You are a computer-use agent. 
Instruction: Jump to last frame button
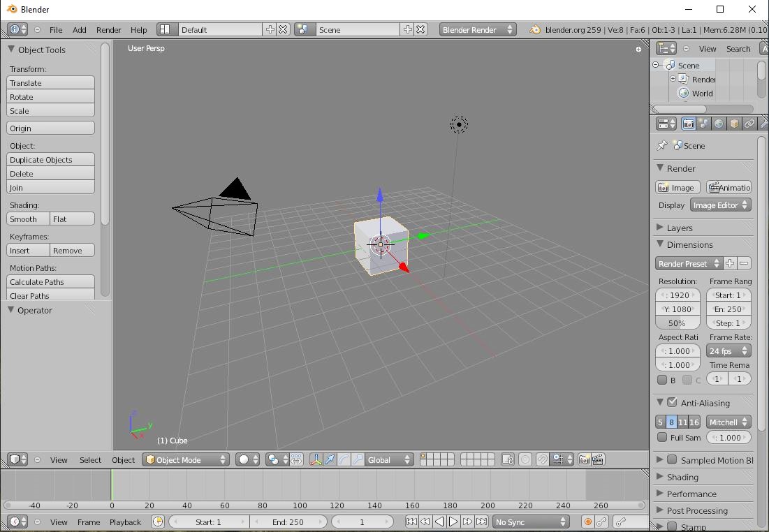(482, 522)
